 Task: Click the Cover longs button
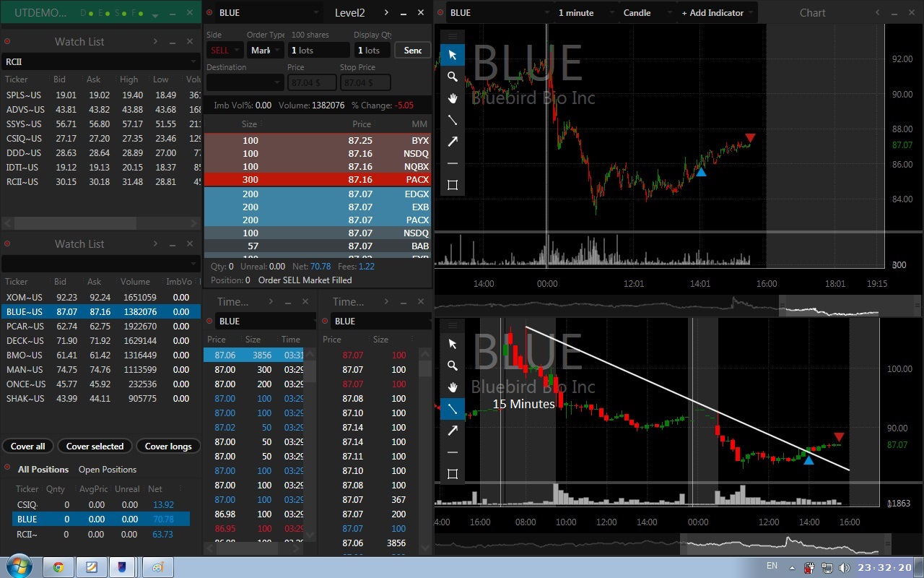(168, 446)
